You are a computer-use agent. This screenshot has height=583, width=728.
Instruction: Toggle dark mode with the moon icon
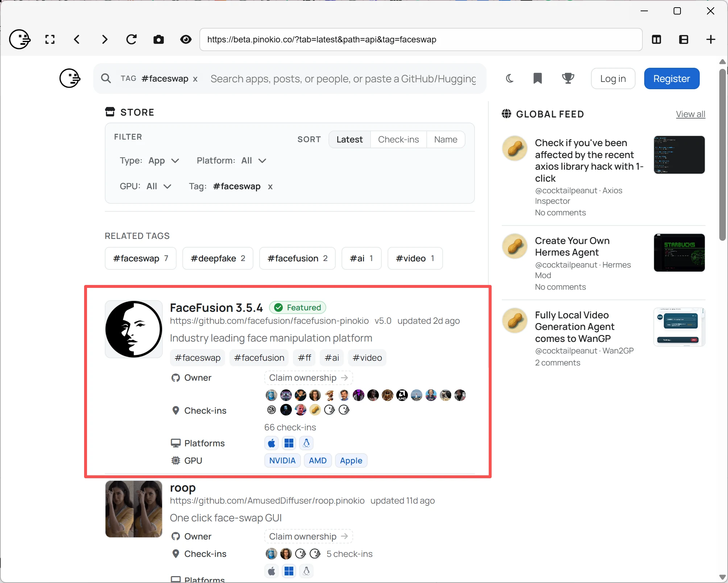509,78
